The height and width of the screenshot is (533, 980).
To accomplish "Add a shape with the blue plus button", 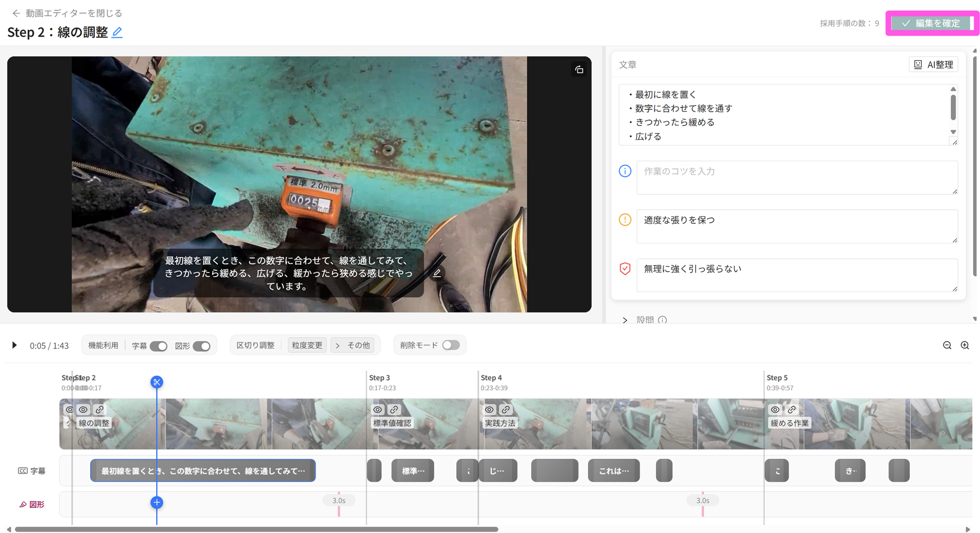I will (157, 502).
